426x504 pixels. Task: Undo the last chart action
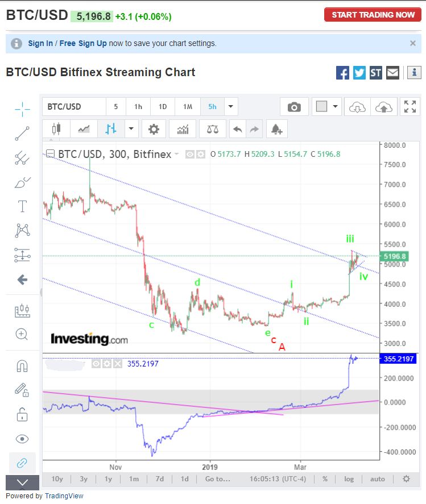(237, 129)
